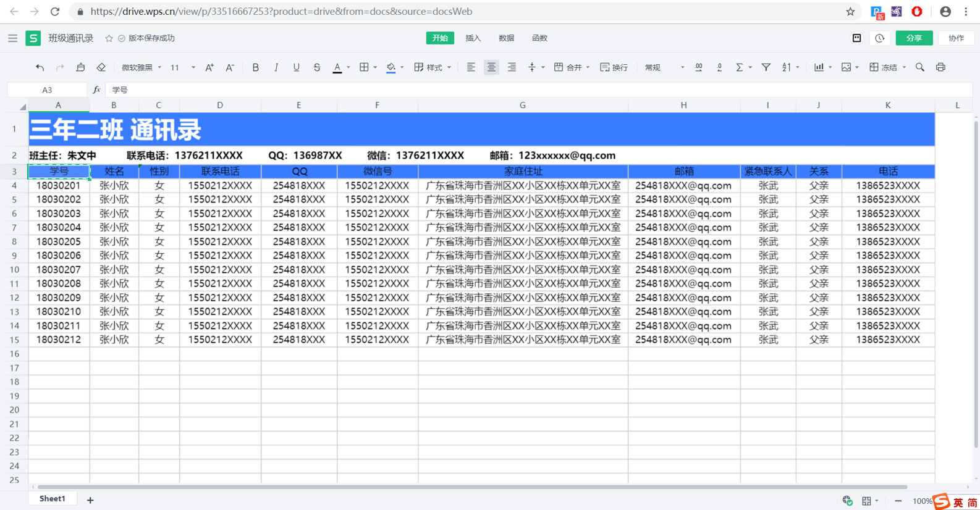Viewport: 980px width, 510px height.
Task: Click the print icon
Action: (940, 67)
